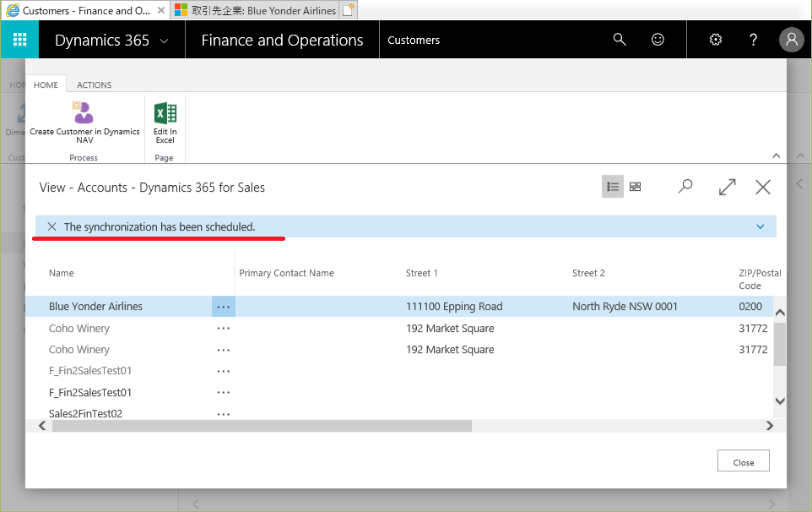
Task: Click the North Ryde NSW 0001 cell
Action: point(625,306)
